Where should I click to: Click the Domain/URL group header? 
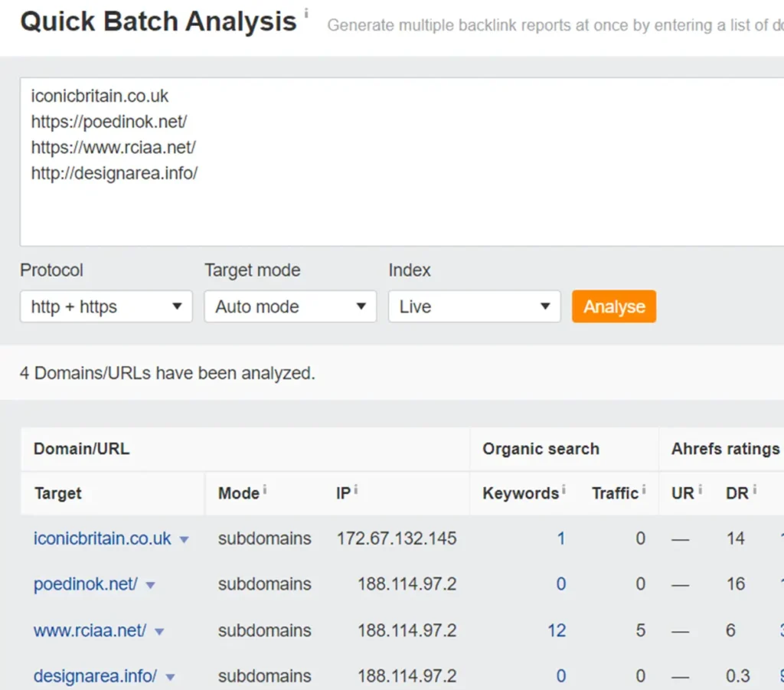[81, 449]
